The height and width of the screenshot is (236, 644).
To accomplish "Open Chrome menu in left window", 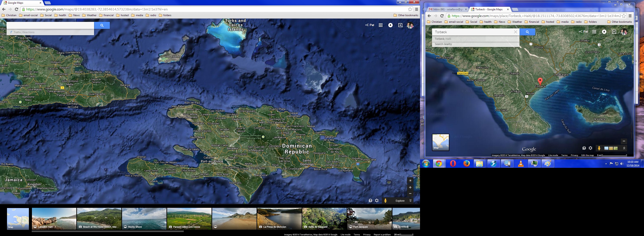I will point(416,9).
